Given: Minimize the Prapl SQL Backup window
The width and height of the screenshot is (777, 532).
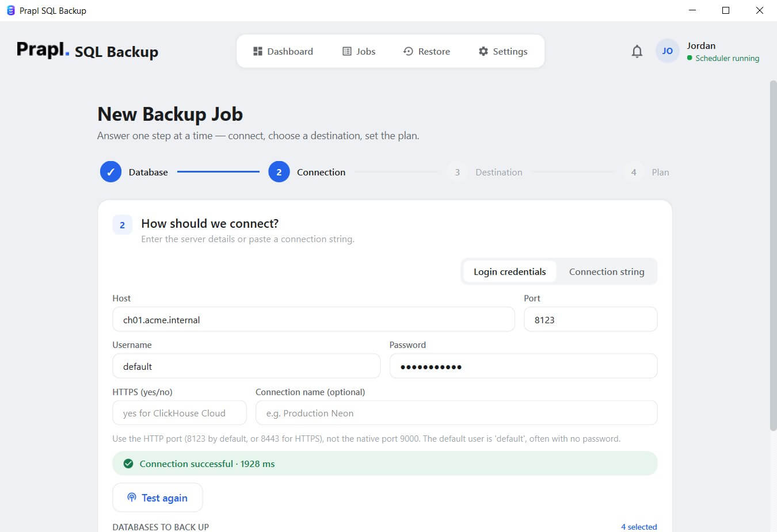Looking at the screenshot, I should (x=692, y=10).
